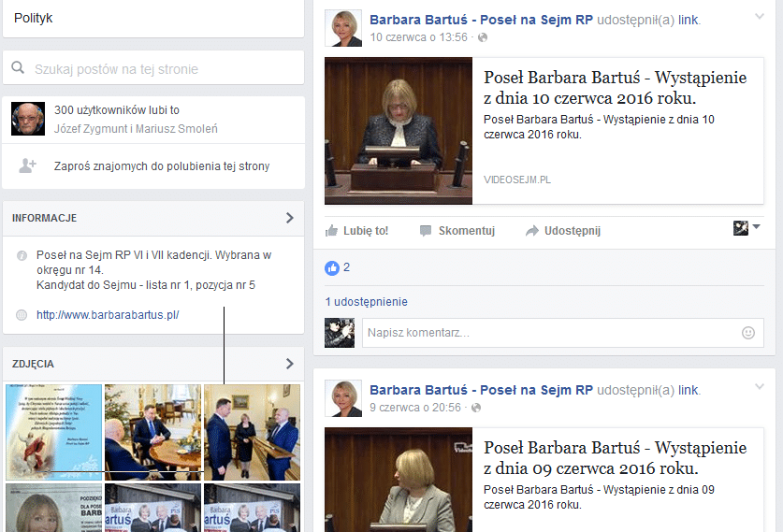The width and height of the screenshot is (783, 532).
Task: Open the list of 2 likes
Action: coord(346,267)
